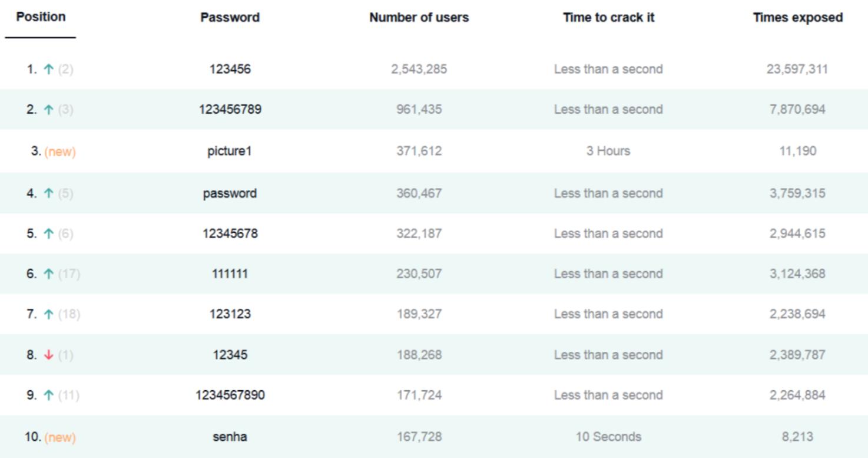
Task: Click the red down arrow beside 12345
Action: 48,355
